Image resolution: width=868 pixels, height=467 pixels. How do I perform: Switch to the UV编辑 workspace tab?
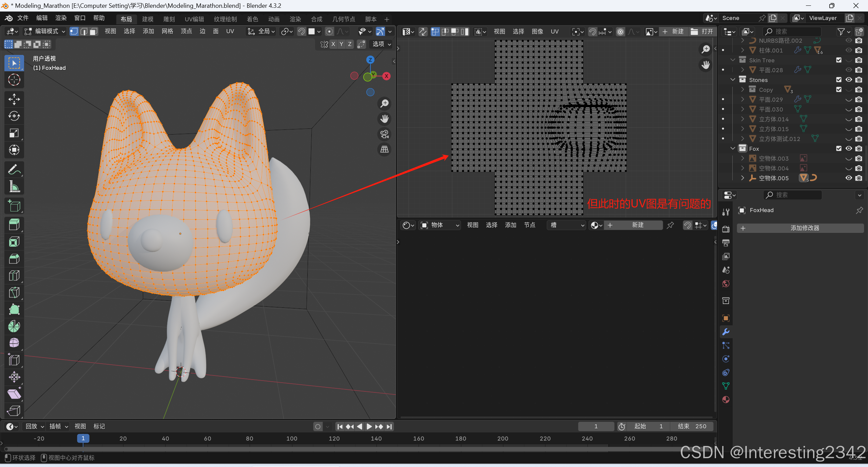click(194, 19)
